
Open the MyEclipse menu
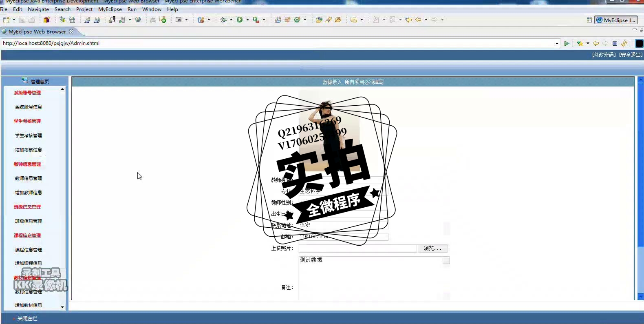[110, 9]
